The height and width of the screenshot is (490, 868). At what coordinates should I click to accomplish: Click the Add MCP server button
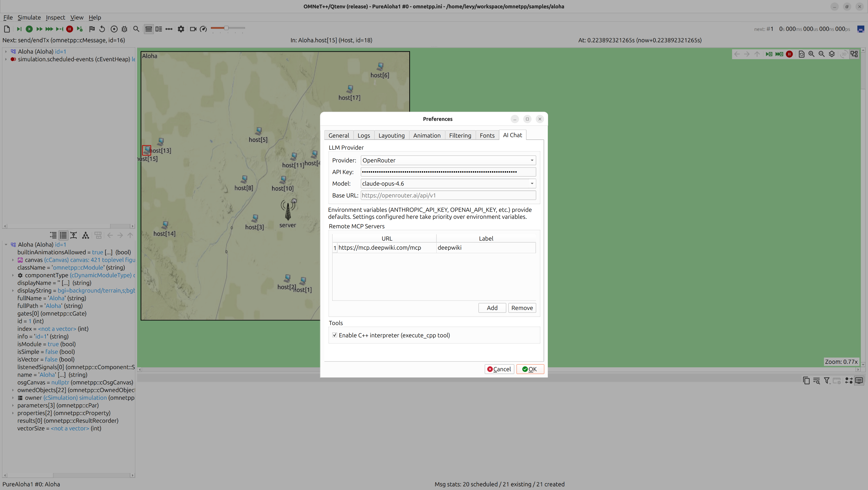pos(492,308)
